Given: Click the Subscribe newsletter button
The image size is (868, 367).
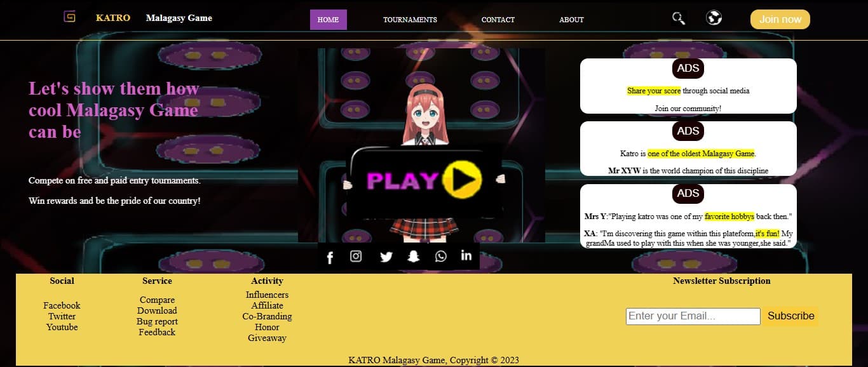Looking at the screenshot, I should tap(791, 316).
